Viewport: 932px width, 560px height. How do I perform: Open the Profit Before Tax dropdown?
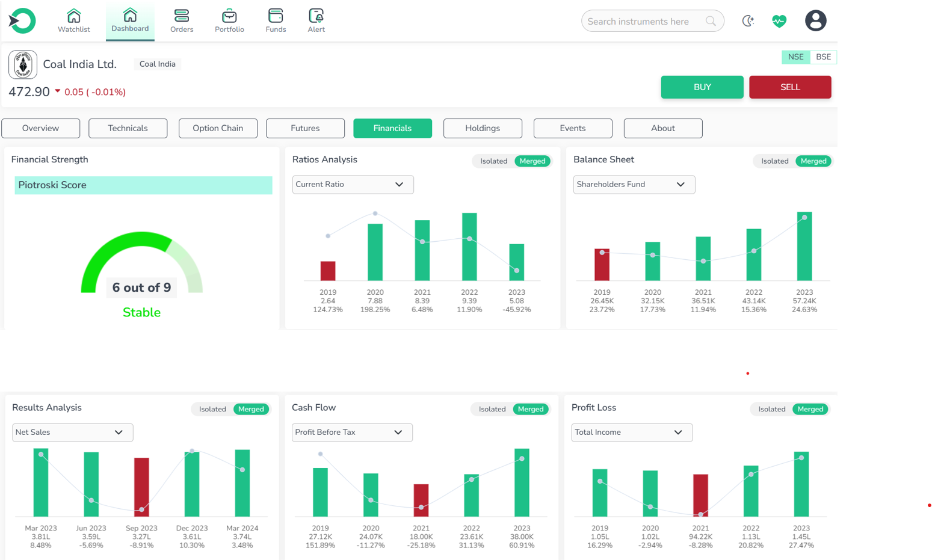tap(352, 432)
